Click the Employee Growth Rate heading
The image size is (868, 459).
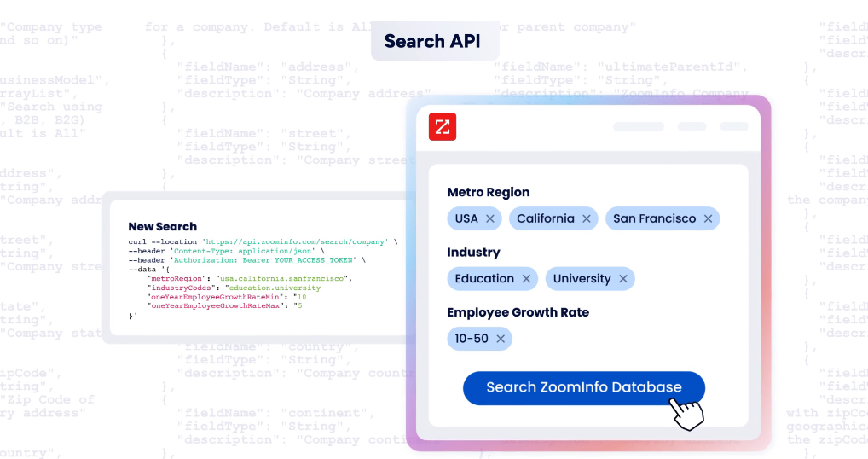pos(518,312)
